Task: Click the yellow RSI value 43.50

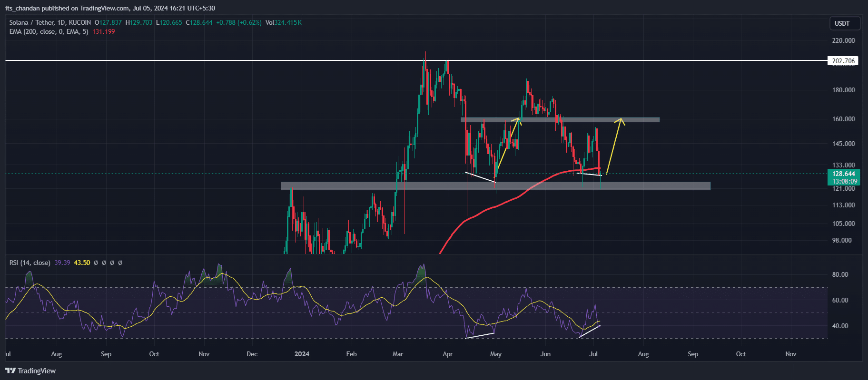Action: pos(82,263)
